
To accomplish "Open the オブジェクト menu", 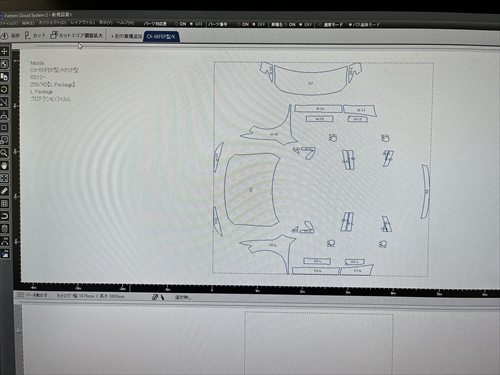I will click(x=53, y=23).
